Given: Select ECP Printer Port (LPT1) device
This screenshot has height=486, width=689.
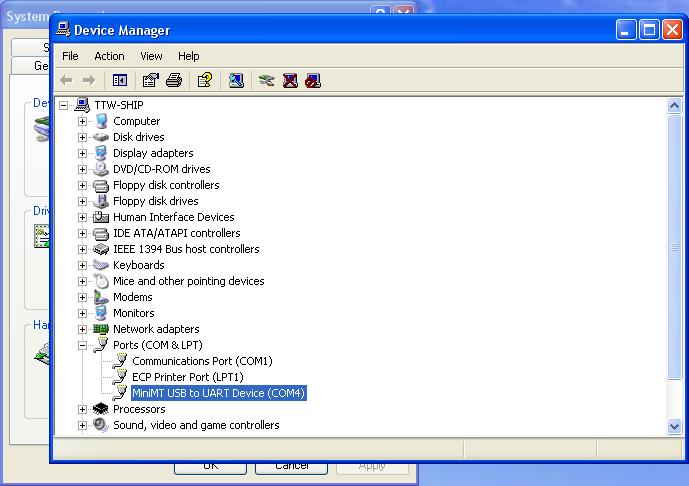Looking at the screenshot, I should (187, 377).
